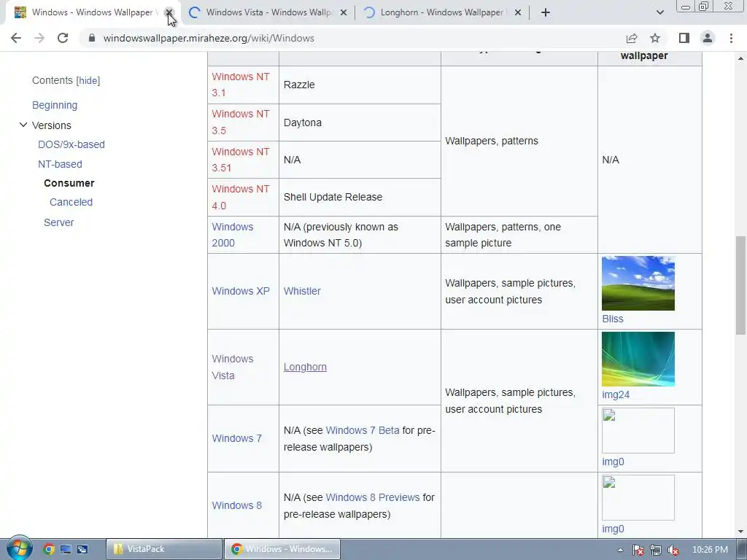Image resolution: width=747 pixels, height=560 pixels.
Task: Open the Windows 7 img0 link
Action: (613, 462)
